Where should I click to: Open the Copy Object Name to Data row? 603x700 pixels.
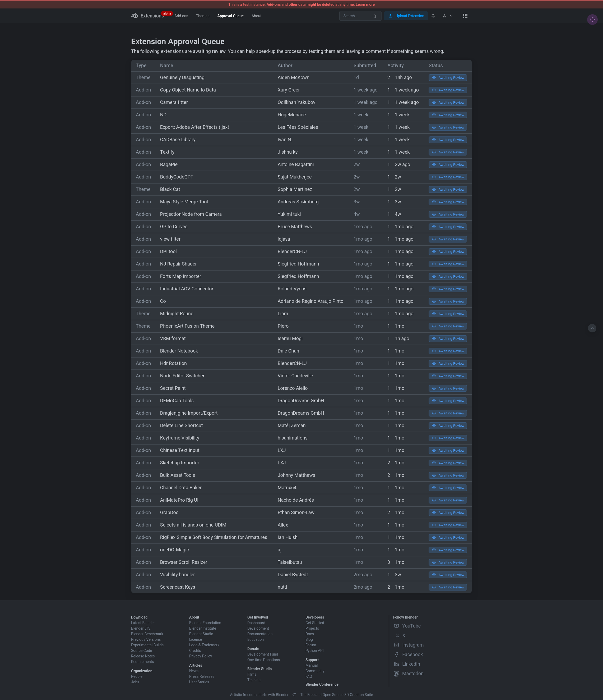pyautogui.click(x=301, y=90)
